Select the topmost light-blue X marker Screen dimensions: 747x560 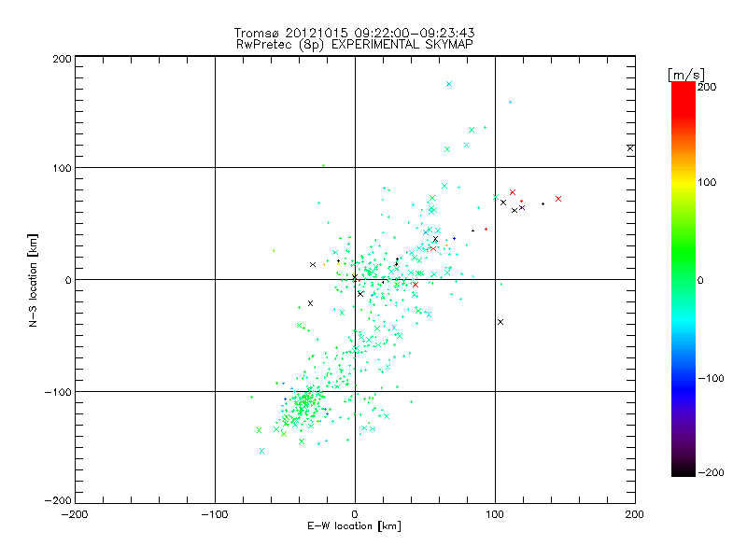click(x=449, y=84)
